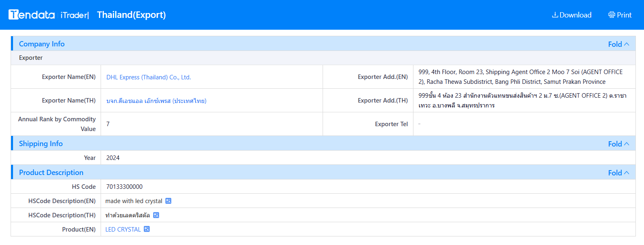
Task: Click the Tendata logo
Action: 32,15
